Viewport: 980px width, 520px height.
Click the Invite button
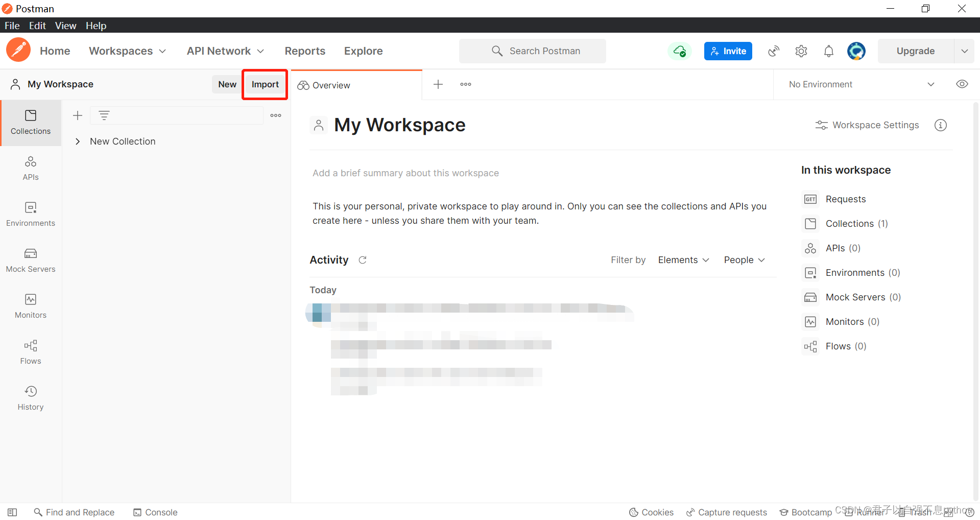(728, 51)
